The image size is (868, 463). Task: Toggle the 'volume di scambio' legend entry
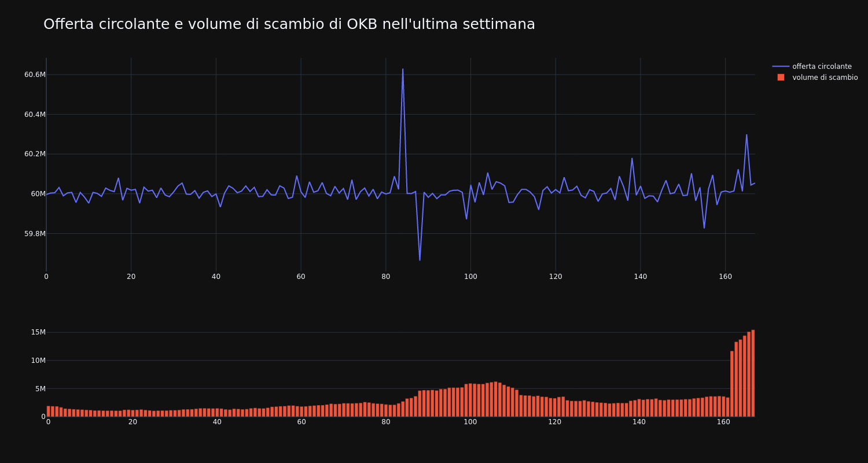coord(815,78)
